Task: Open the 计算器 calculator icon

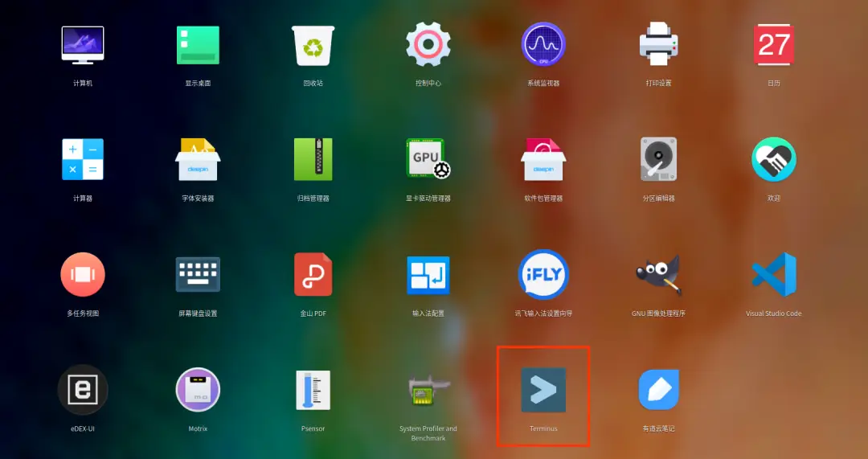Action: (83, 159)
